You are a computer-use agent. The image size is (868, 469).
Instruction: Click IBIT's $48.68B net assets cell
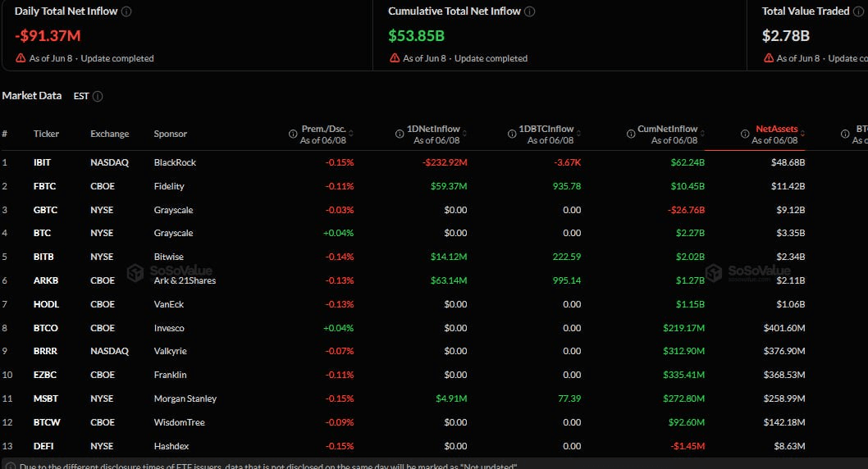pyautogui.click(x=788, y=162)
